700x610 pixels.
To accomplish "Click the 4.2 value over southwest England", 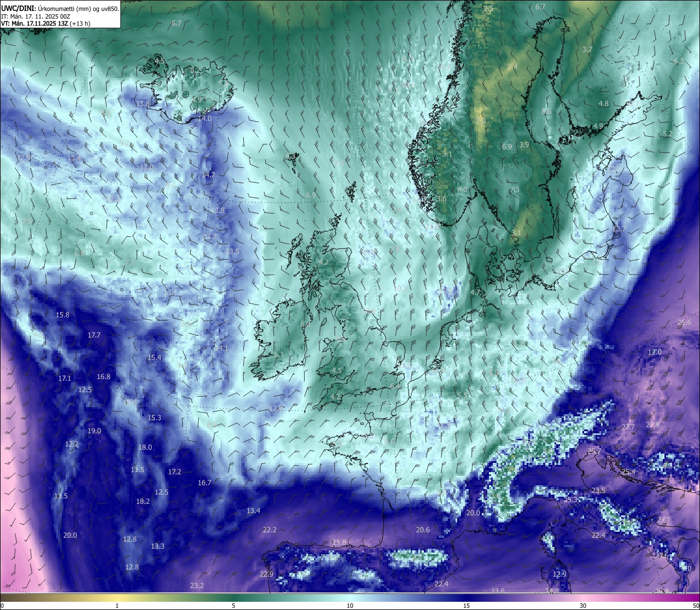I will [x=336, y=397].
